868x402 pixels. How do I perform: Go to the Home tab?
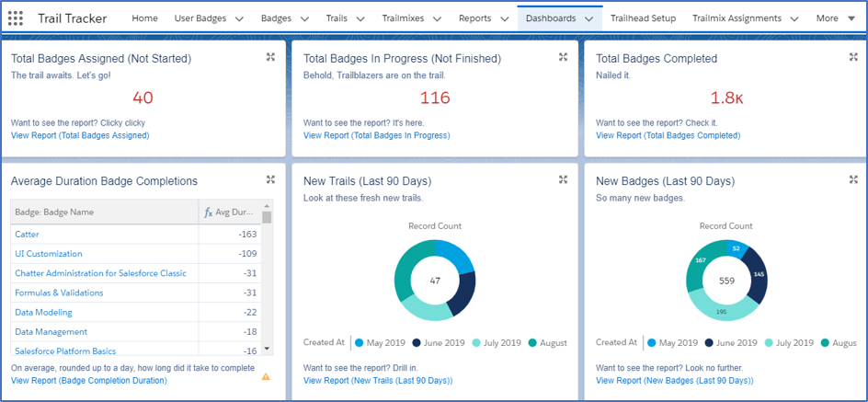pos(144,18)
